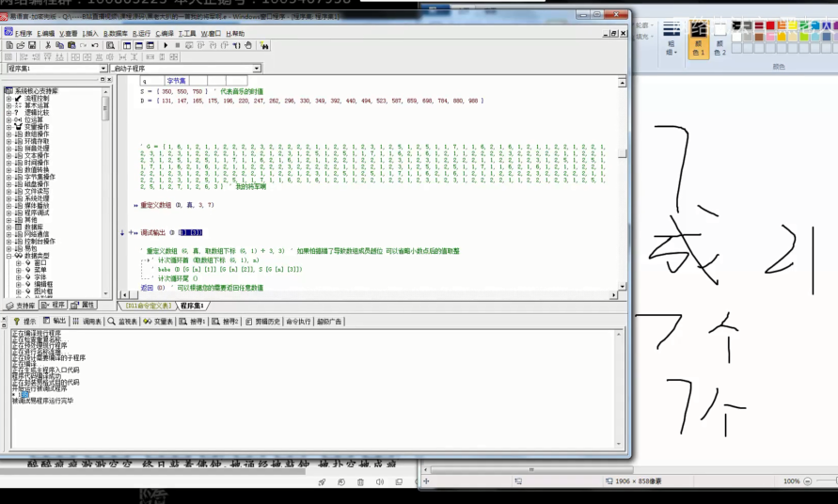The width and height of the screenshot is (838, 504).
Task: Click the Paste clipboard toolbar icon
Action: (x=71, y=45)
